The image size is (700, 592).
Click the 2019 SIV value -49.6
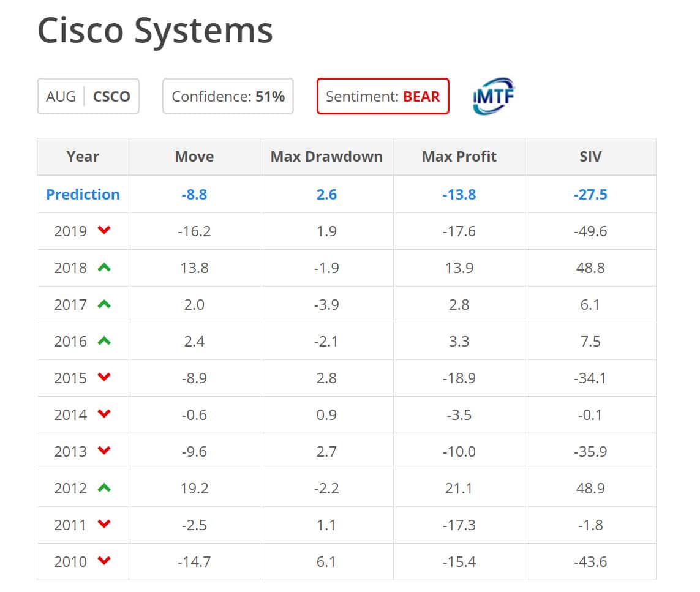[590, 231]
